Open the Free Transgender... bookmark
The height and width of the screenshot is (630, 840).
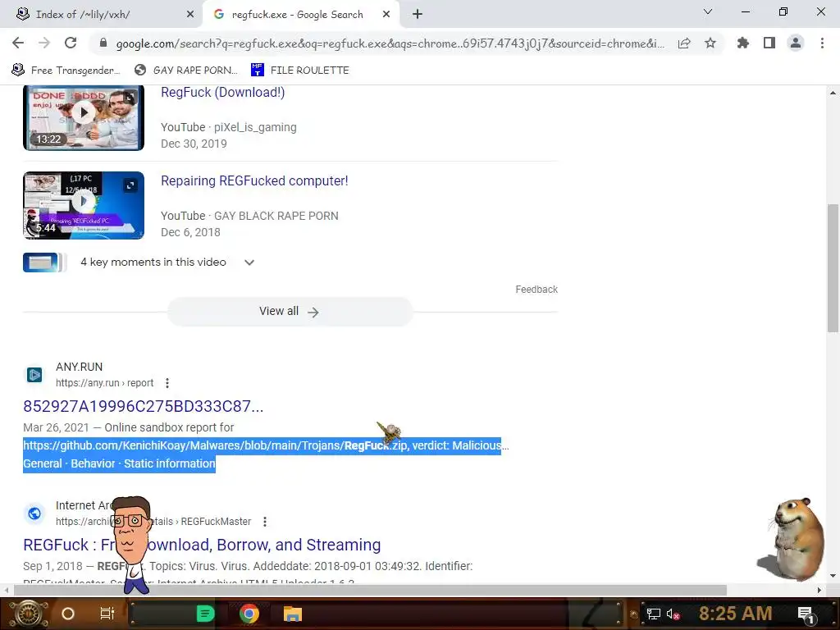pyautogui.click(x=66, y=71)
